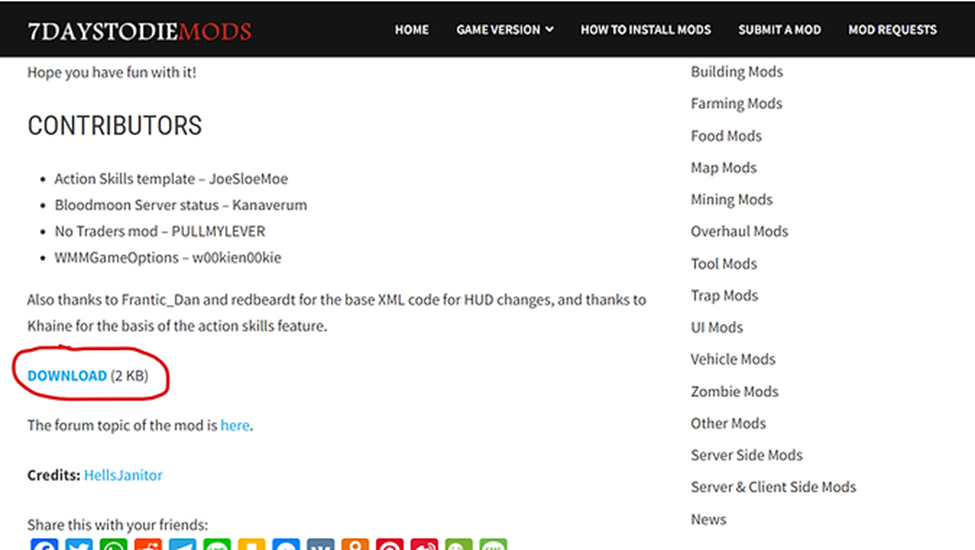975x550 pixels.
Task: Share via the Odnoklassniki orange icon
Action: [355, 544]
